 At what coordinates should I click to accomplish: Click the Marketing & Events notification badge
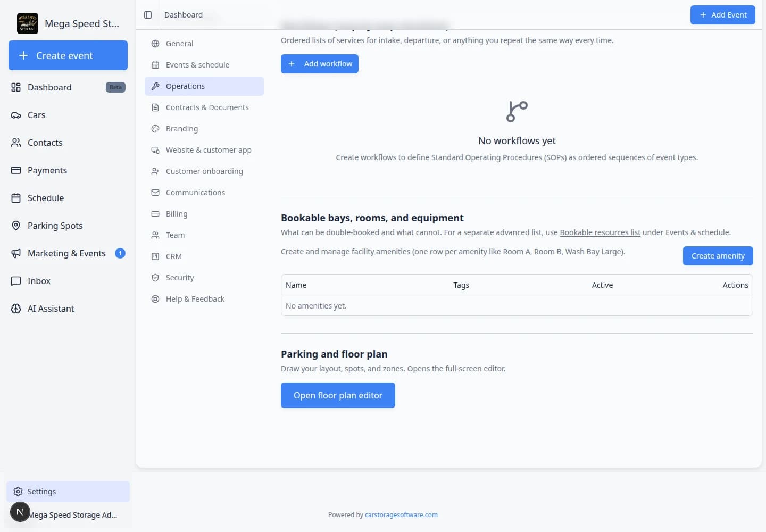120,253
